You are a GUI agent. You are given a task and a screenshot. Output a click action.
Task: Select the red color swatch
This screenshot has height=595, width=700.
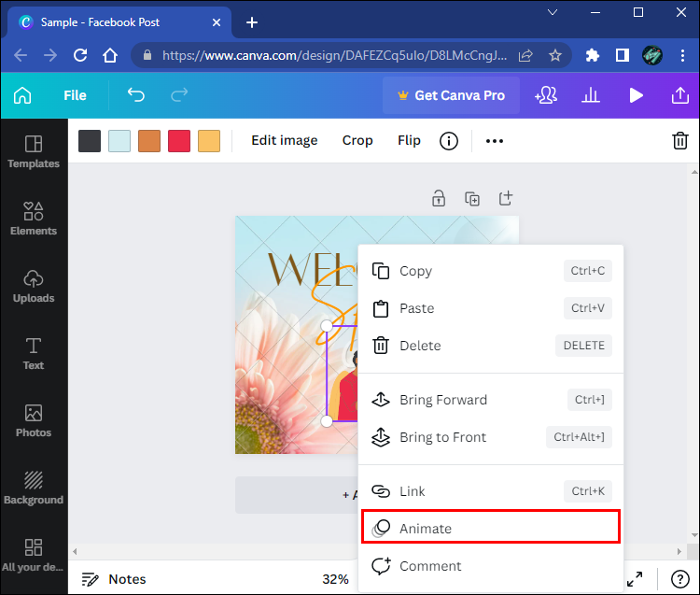(x=179, y=141)
